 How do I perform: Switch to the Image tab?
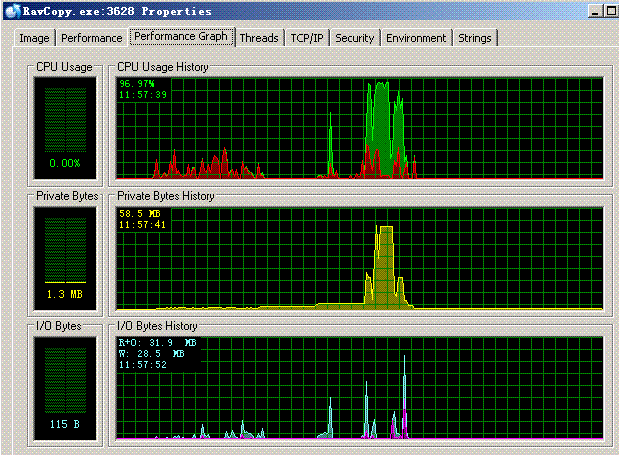34,38
